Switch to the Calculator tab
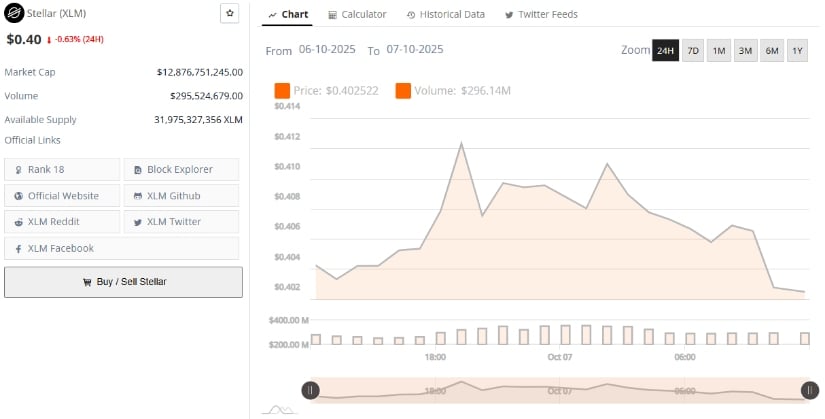 coord(357,15)
